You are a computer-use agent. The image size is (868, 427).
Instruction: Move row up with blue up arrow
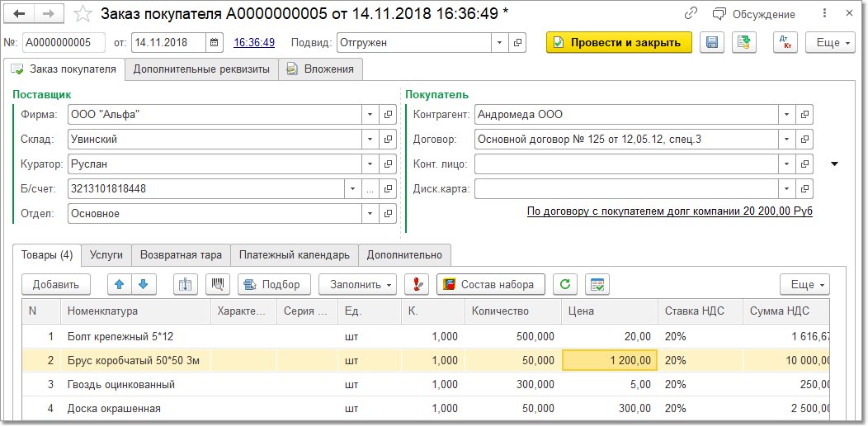[119, 285]
